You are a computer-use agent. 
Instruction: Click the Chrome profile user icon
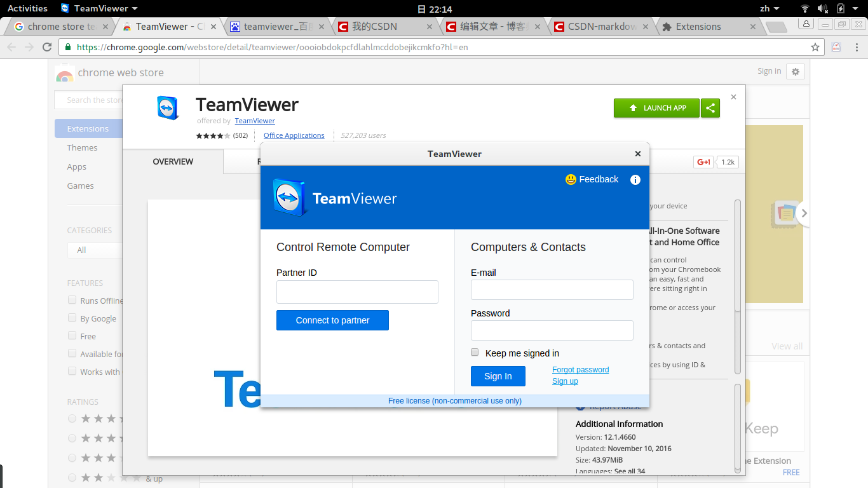click(x=806, y=24)
